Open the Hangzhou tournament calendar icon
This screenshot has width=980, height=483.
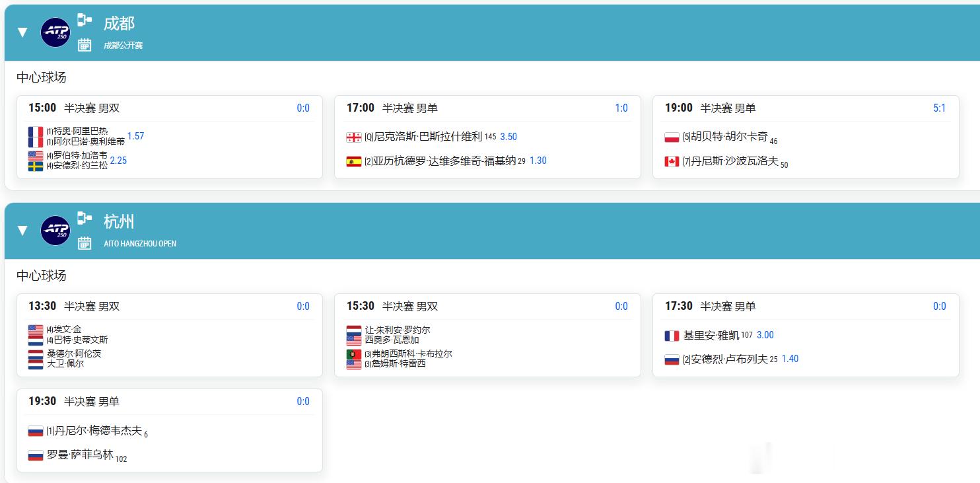(x=85, y=243)
